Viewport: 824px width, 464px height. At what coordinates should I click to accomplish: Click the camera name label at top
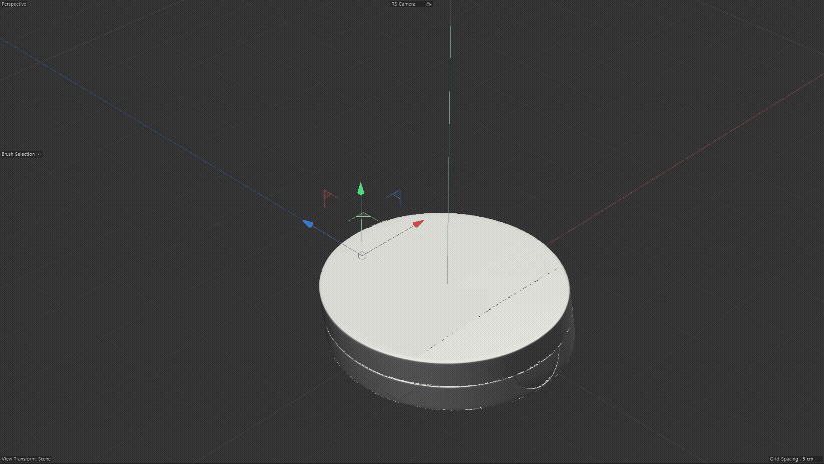(x=404, y=4)
